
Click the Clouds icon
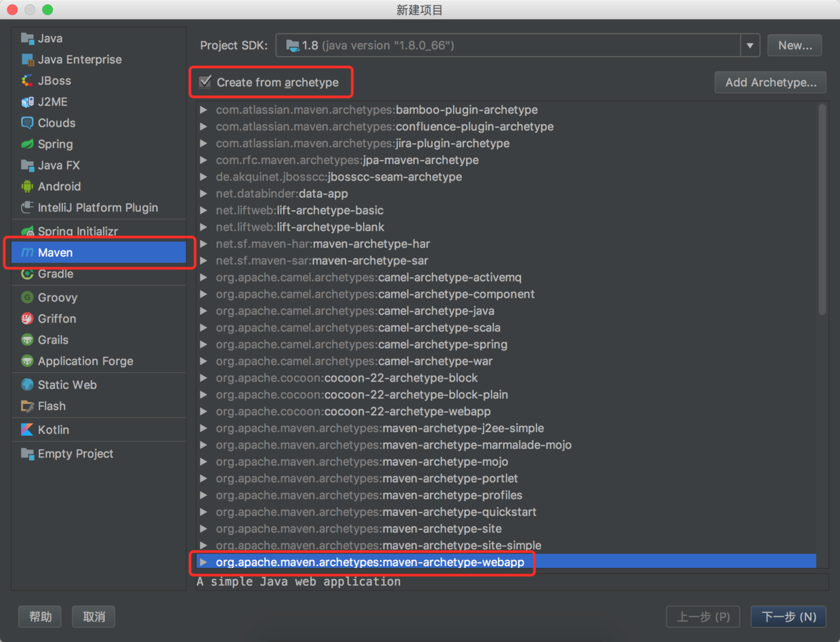[27, 123]
